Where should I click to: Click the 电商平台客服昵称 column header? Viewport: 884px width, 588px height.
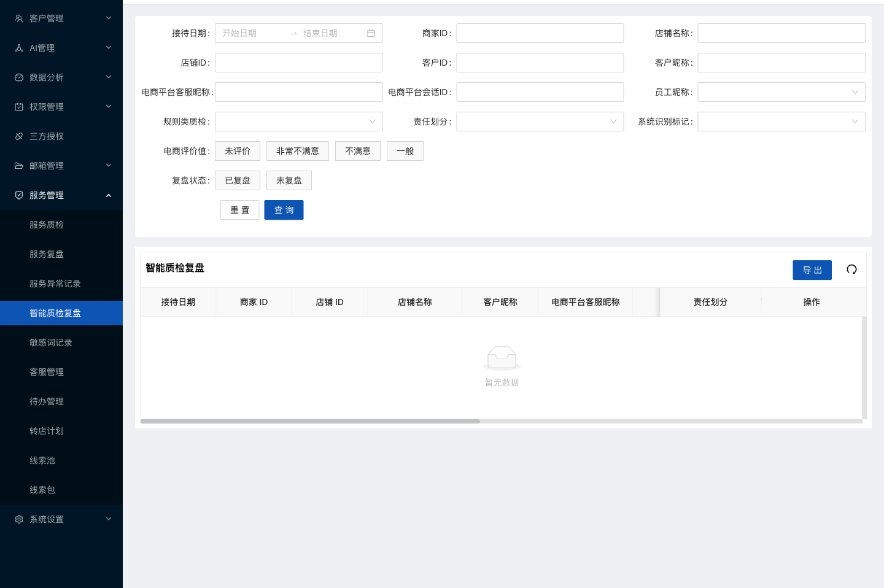(586, 302)
